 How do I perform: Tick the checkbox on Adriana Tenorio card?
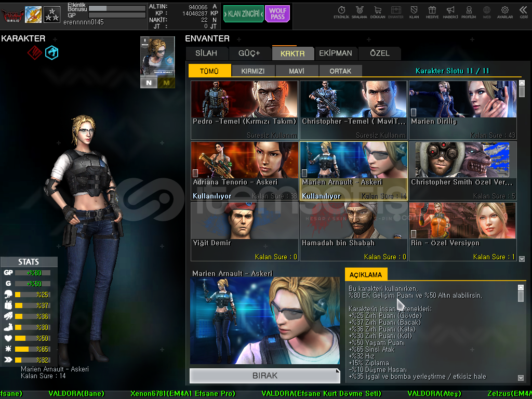point(195,173)
